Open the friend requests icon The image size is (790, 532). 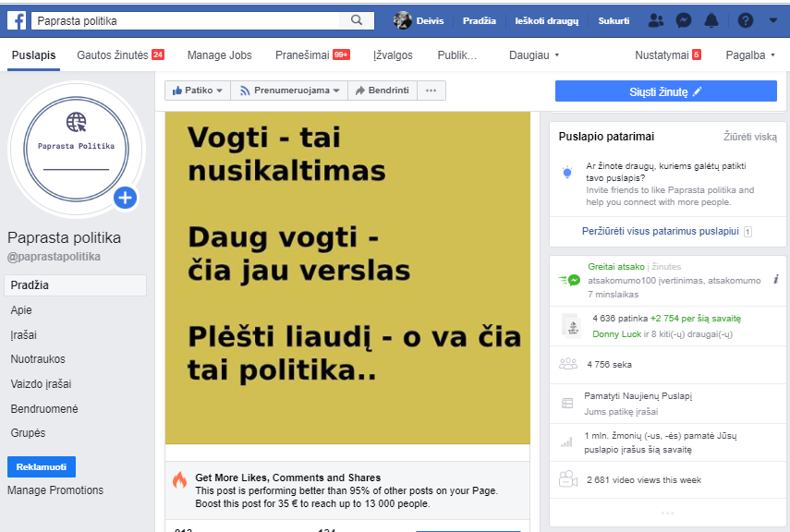point(655,20)
